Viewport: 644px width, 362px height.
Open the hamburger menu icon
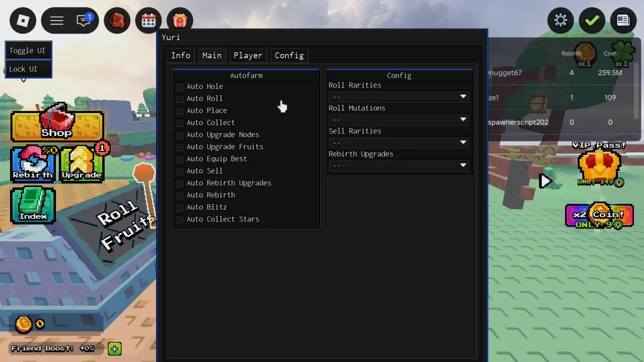tap(57, 21)
